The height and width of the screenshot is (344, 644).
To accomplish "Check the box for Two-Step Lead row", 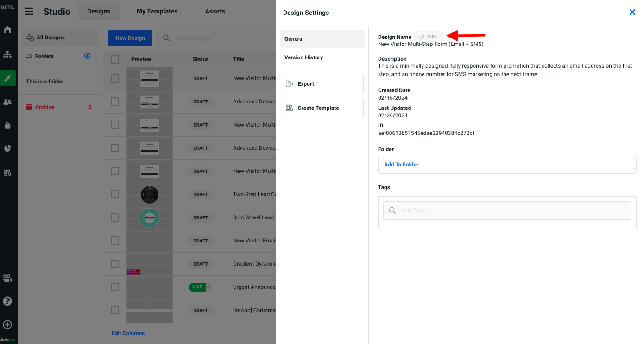I will tap(115, 194).
